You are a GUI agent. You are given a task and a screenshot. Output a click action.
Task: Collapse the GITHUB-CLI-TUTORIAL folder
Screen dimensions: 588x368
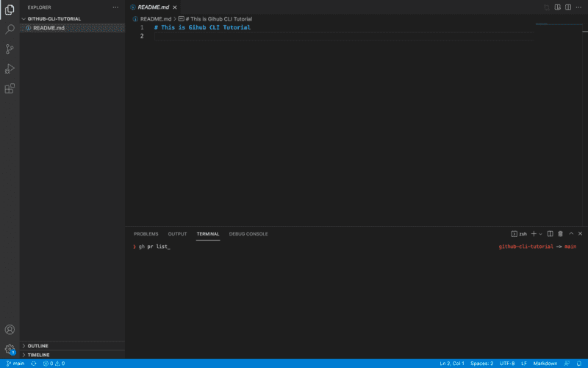click(54, 18)
